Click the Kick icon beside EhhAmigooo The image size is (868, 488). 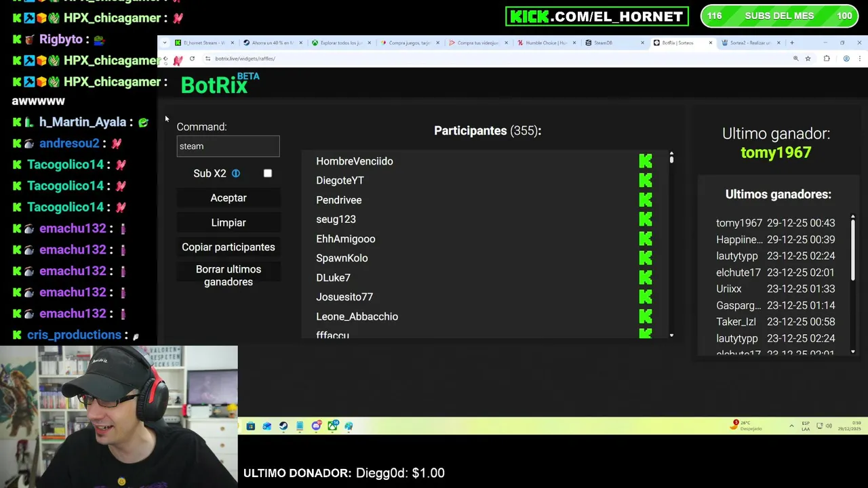[645, 239]
